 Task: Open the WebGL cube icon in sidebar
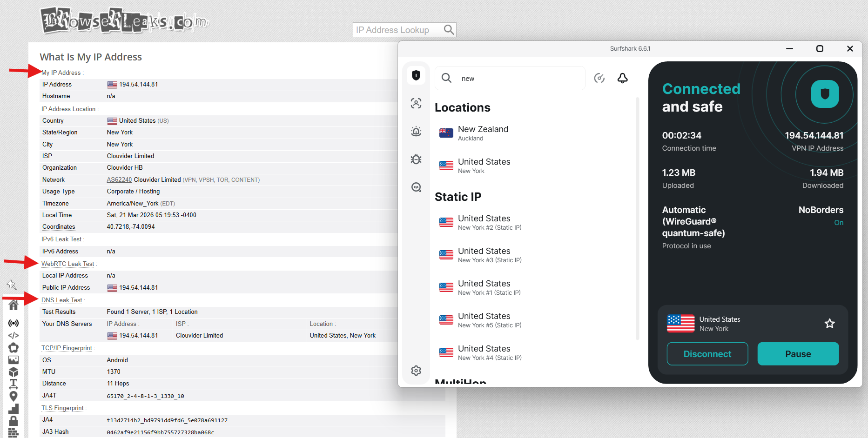pos(13,372)
